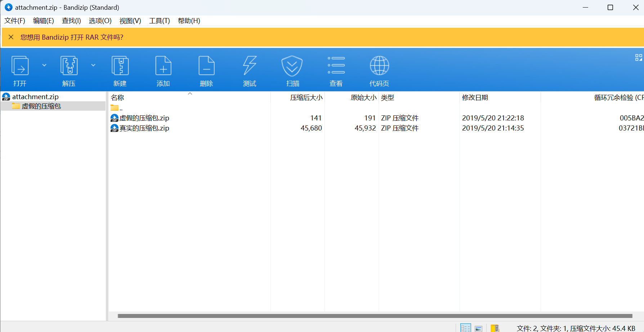The height and width of the screenshot is (332, 644).
Task: Expand the Extract (解压) dropdown arrow
Action: [93, 65]
